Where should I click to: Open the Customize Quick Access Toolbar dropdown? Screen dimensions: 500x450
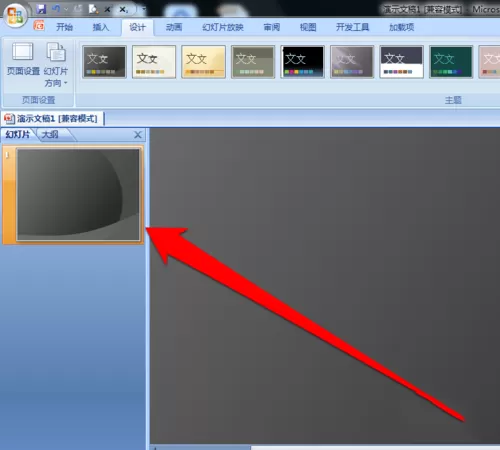(x=144, y=9)
